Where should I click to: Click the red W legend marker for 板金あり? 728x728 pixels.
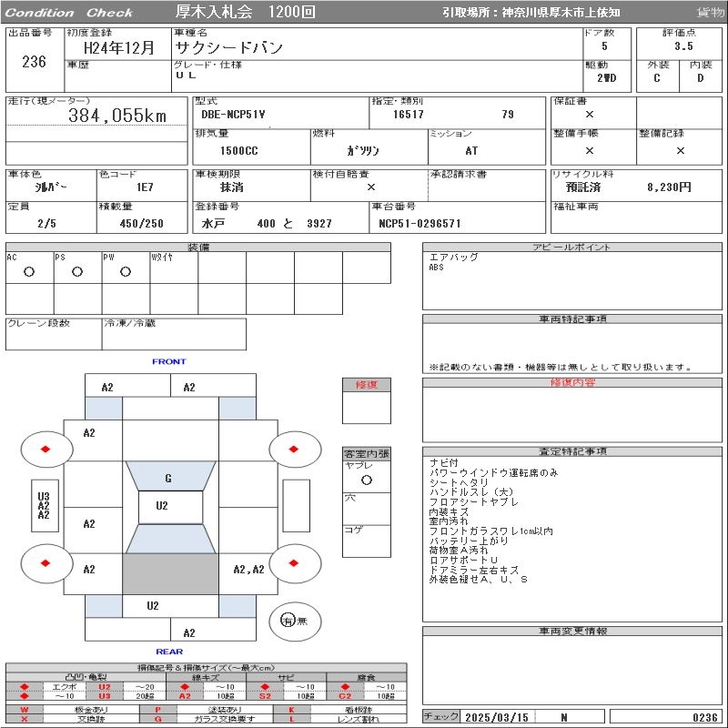[25, 710]
